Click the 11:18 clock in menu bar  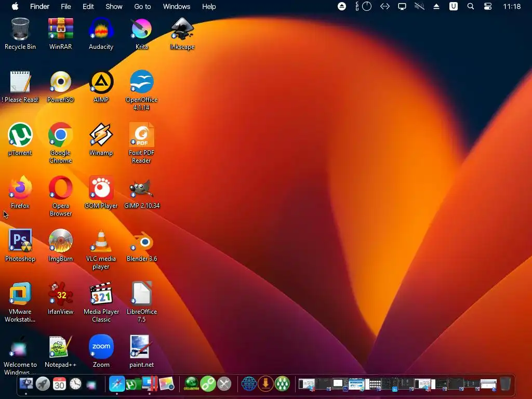point(512,6)
